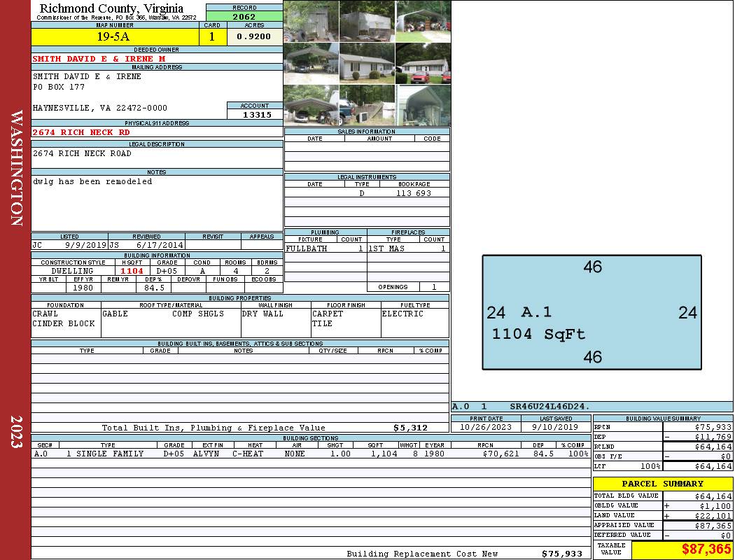Select HAYNESVILLE, VA 22472-0000 line
Image resolution: width=735 pixels, height=560 pixels.
click(x=100, y=108)
